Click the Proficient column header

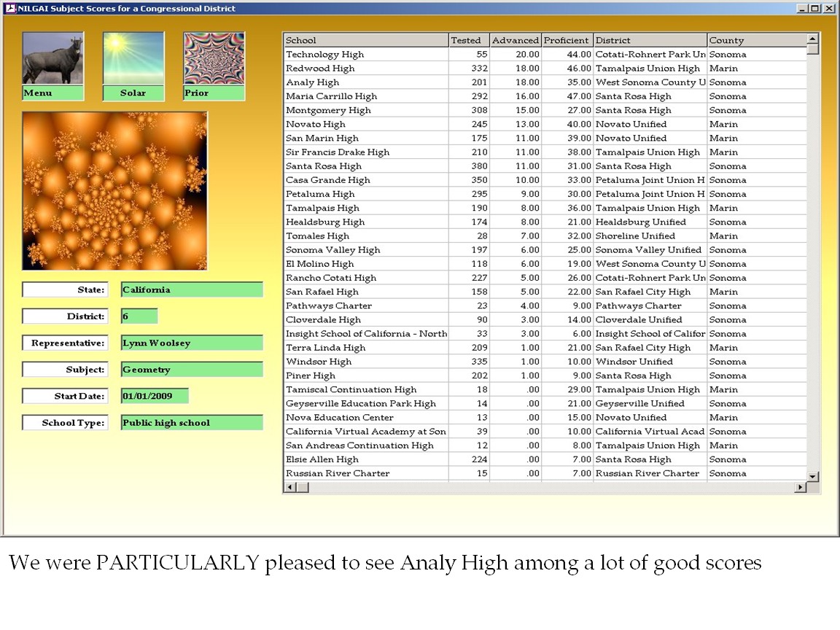[567, 40]
